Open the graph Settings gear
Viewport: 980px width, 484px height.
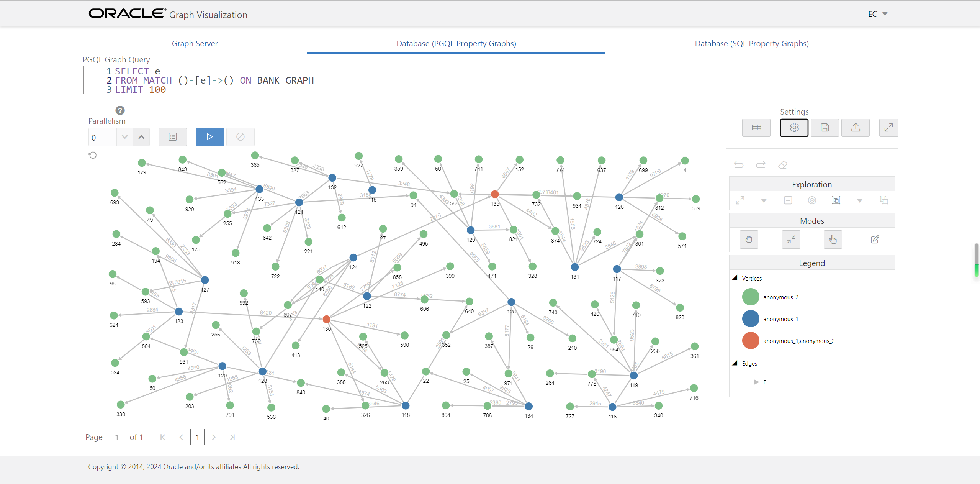[x=794, y=128]
